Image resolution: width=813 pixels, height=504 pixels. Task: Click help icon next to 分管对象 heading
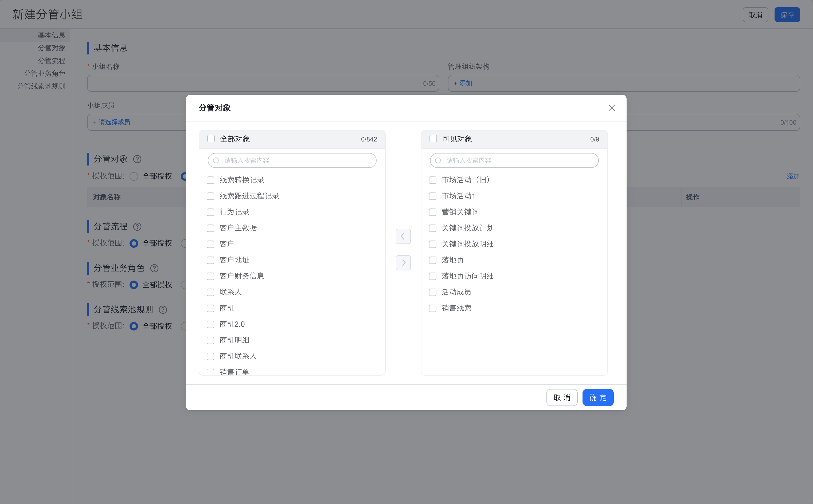tap(137, 159)
